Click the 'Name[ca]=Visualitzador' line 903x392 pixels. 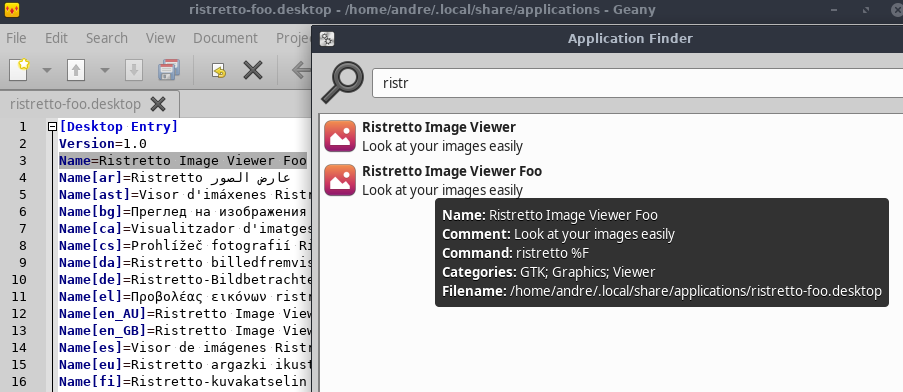coord(184,229)
